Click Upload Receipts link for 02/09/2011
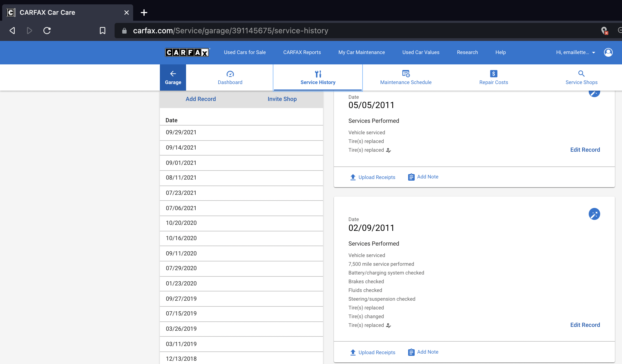 (377, 353)
